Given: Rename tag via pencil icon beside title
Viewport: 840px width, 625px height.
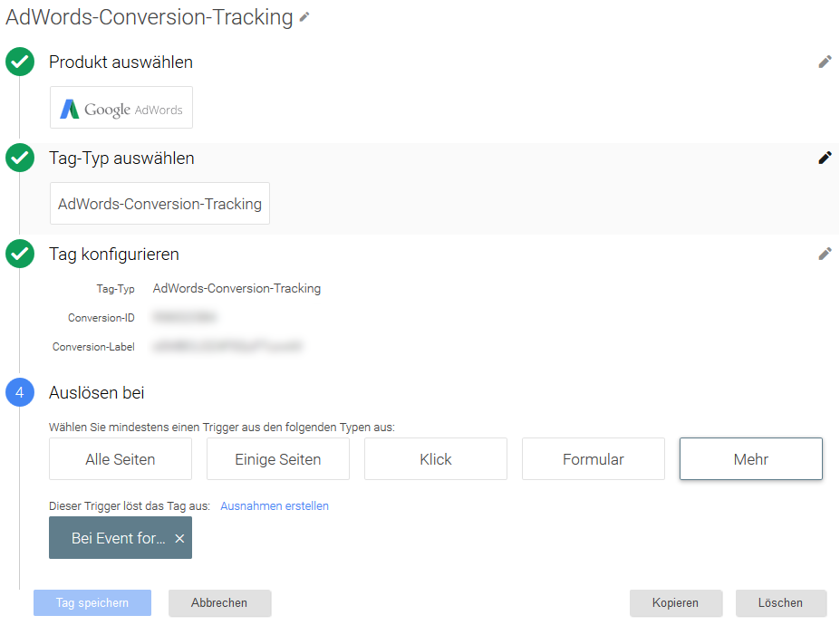Looking at the screenshot, I should pos(304,17).
